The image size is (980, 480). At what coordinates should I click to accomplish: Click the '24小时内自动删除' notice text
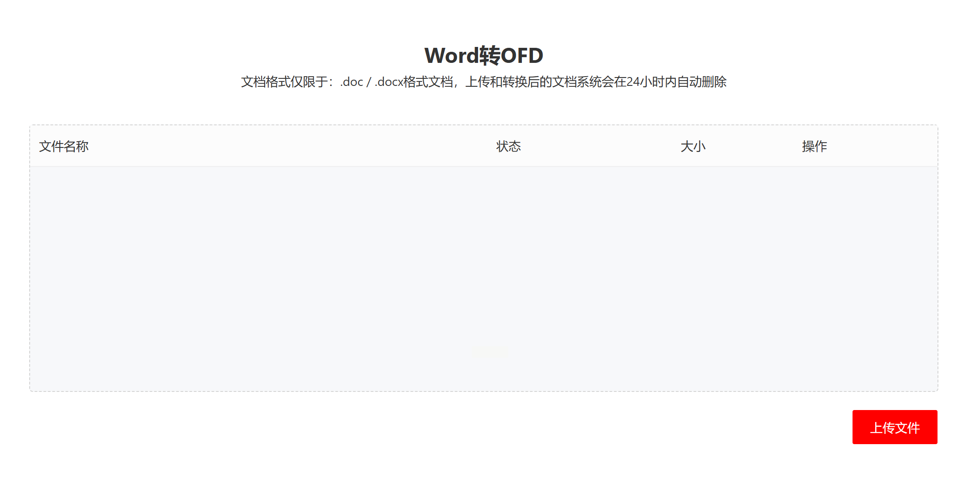676,82
